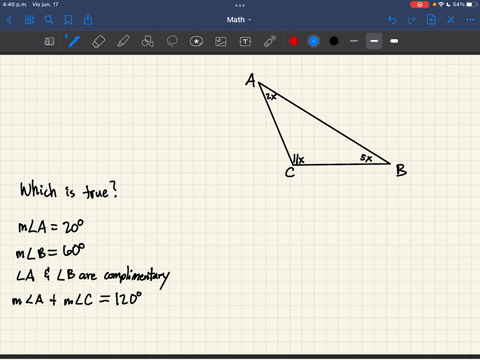Bookmark the current page

point(68,20)
